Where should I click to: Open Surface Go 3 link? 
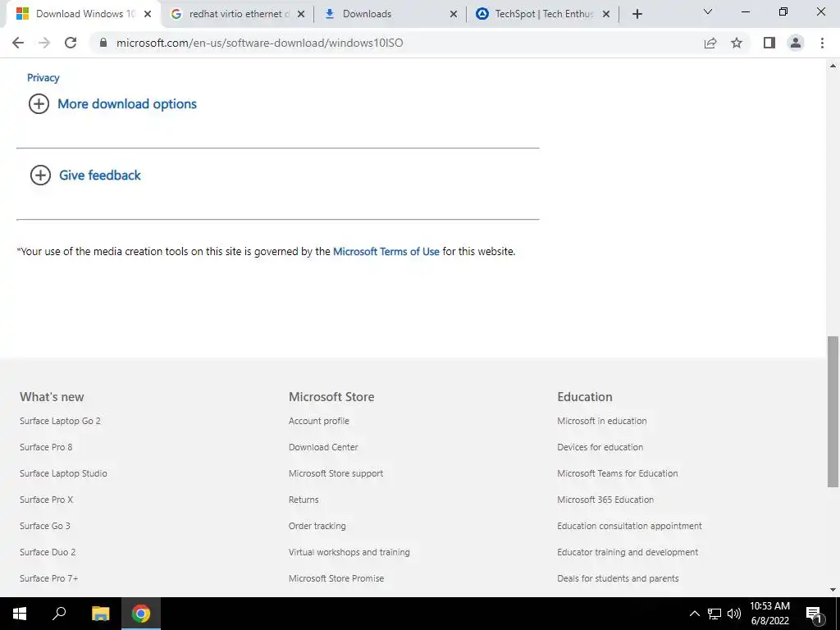point(45,526)
